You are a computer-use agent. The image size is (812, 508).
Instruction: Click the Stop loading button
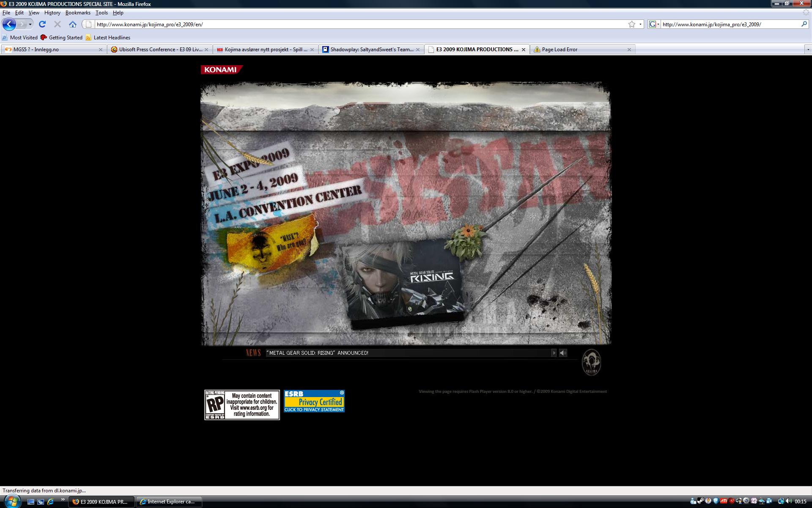(58, 24)
